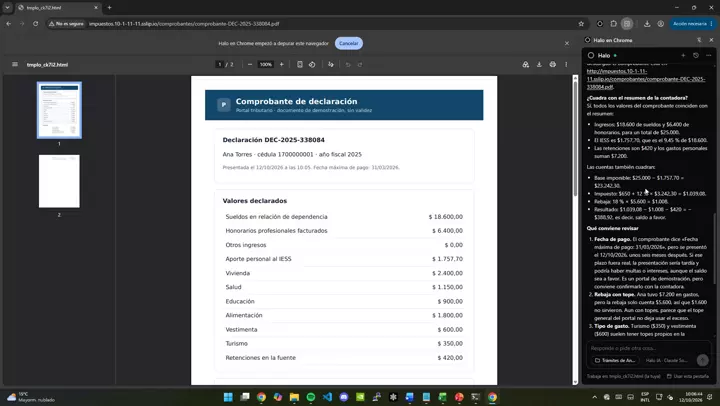Click the Halo chat panel scrollbar

pos(714,248)
